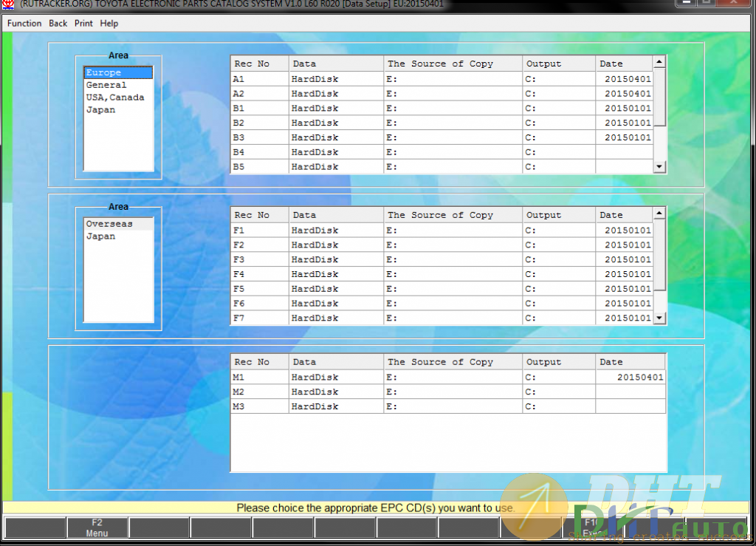Open the Help menu
Viewport: 756px width, 546px height.
[109, 23]
